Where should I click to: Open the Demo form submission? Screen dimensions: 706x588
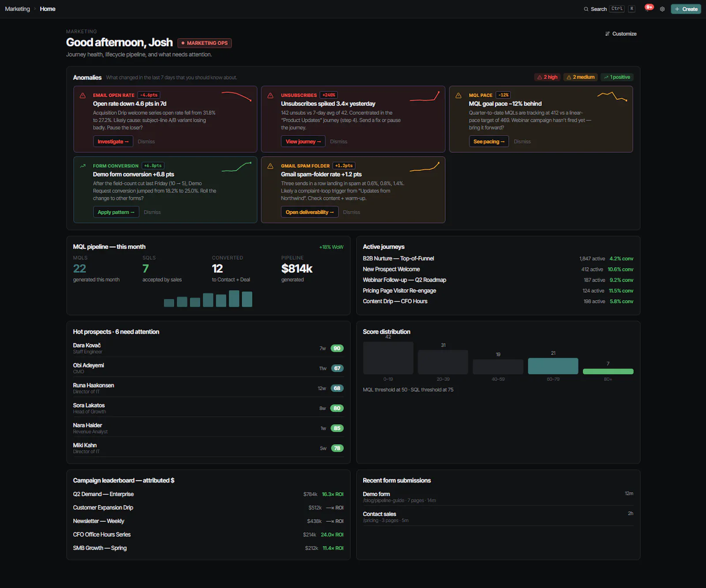point(498,497)
